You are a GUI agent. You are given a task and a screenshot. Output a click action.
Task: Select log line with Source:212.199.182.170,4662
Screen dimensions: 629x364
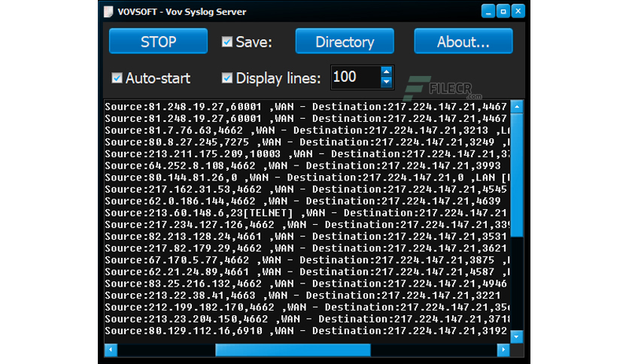pyautogui.click(x=307, y=307)
